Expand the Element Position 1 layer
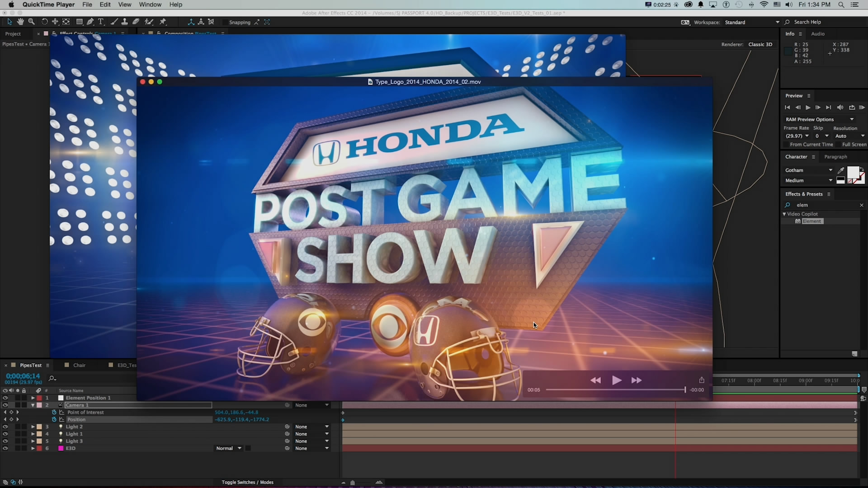This screenshot has height=488, width=868. click(33, 398)
